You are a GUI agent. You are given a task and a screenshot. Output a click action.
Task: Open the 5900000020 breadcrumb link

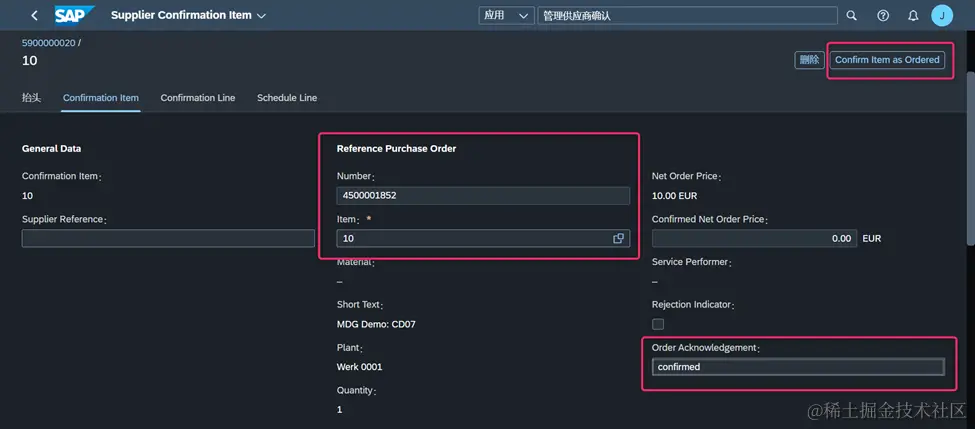pyautogui.click(x=48, y=43)
